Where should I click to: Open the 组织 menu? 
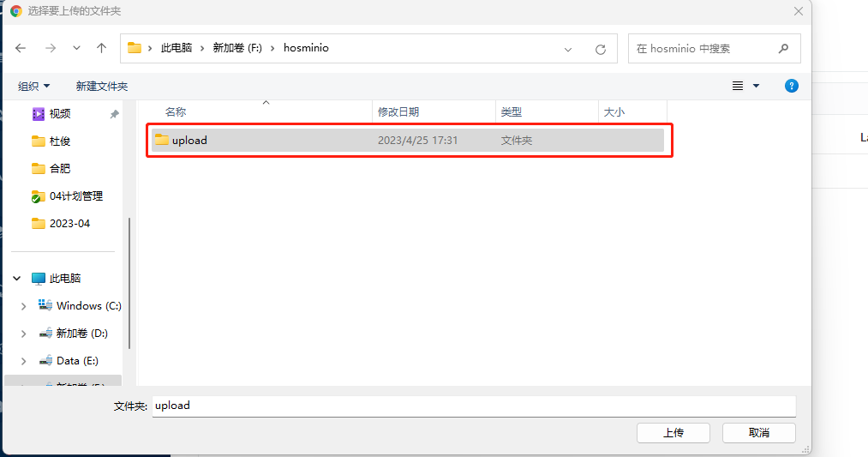[33, 87]
